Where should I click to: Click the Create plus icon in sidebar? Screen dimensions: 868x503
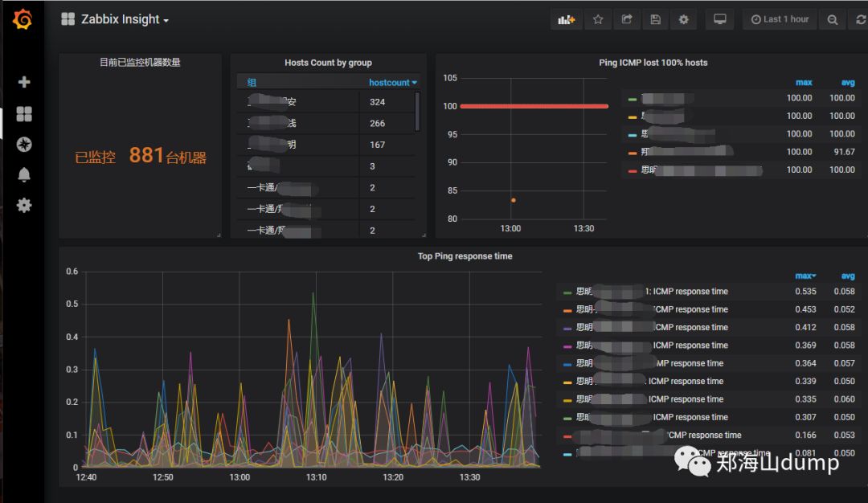click(24, 82)
